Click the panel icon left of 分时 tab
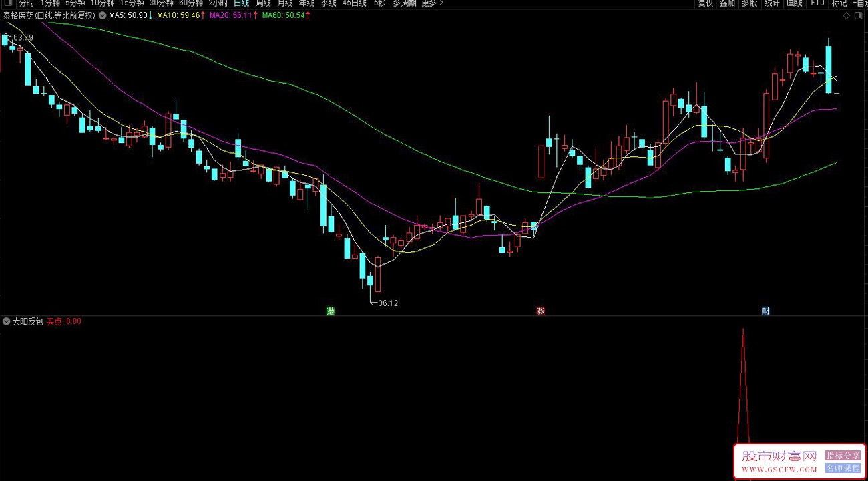Viewport: 868px width, 481px height. (x=9, y=3)
